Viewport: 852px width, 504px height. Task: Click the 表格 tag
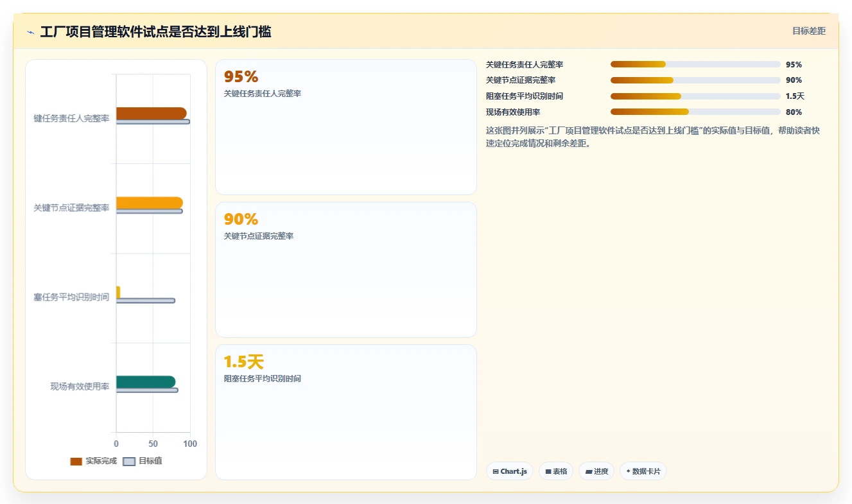(x=556, y=471)
